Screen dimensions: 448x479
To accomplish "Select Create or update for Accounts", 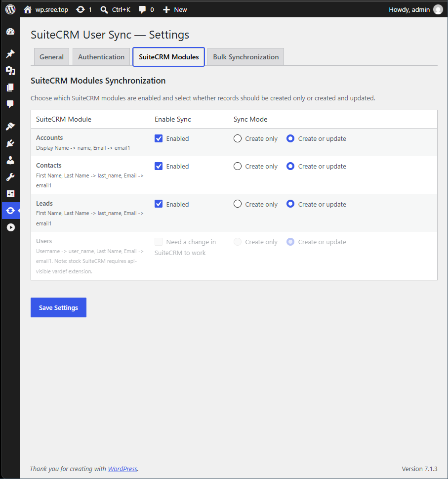I will click(x=290, y=138).
